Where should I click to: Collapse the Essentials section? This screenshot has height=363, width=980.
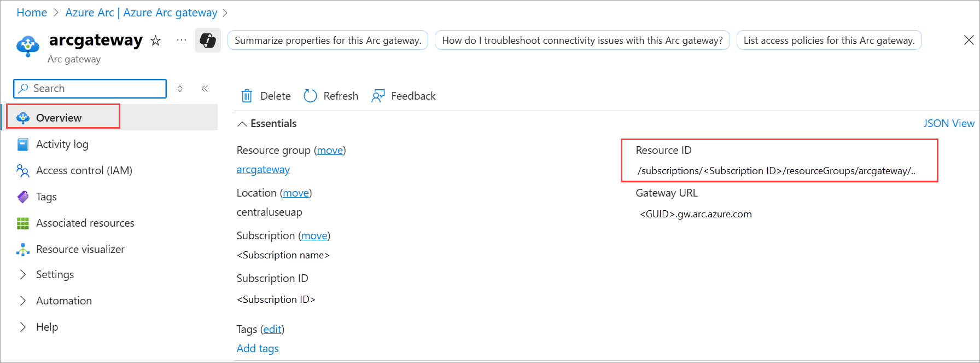coord(242,124)
